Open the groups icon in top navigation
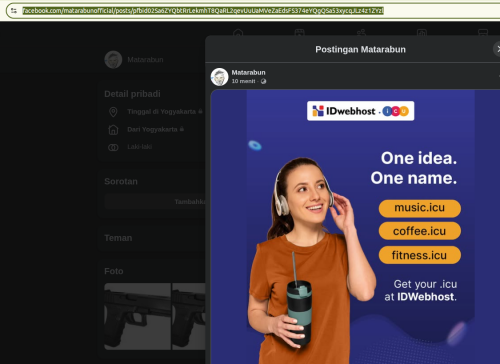Screen dimensions: 500x364 (x=422, y=33)
